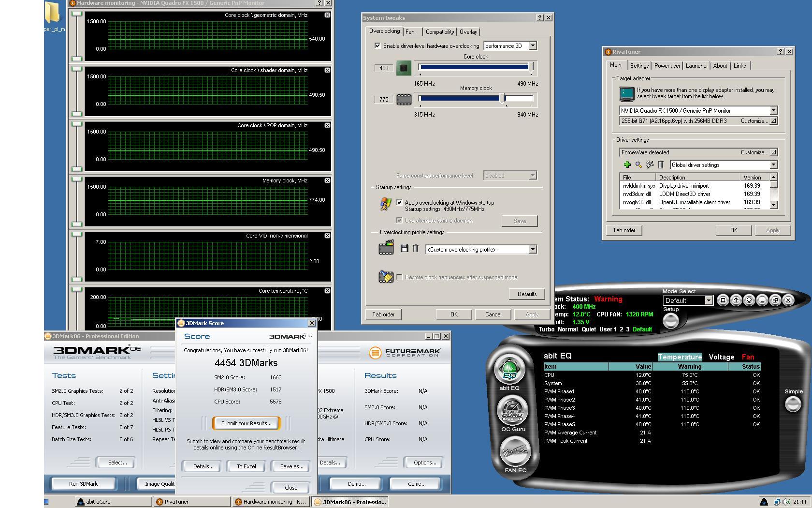This screenshot has width=812, height=508.
Task: Close the geometric domain core clock graph
Action: tap(327, 15)
